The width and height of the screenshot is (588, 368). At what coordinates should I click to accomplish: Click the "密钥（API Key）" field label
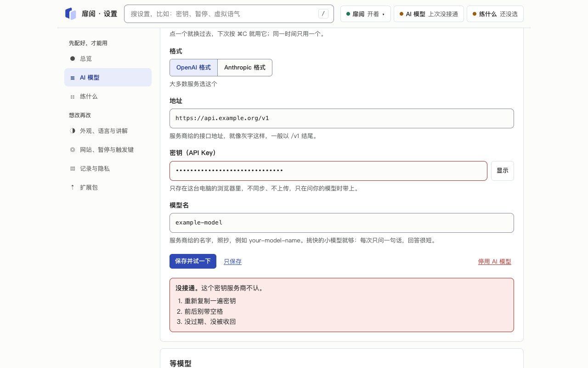[193, 153]
